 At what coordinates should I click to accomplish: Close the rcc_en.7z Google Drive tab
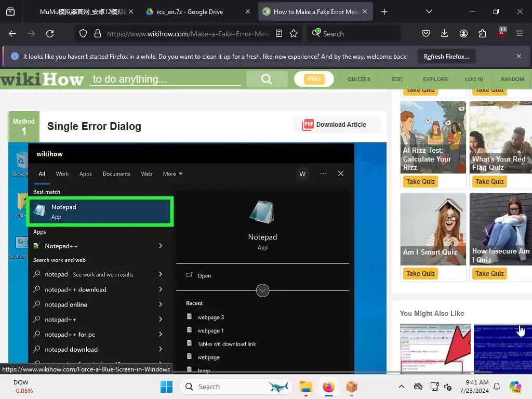point(248,12)
